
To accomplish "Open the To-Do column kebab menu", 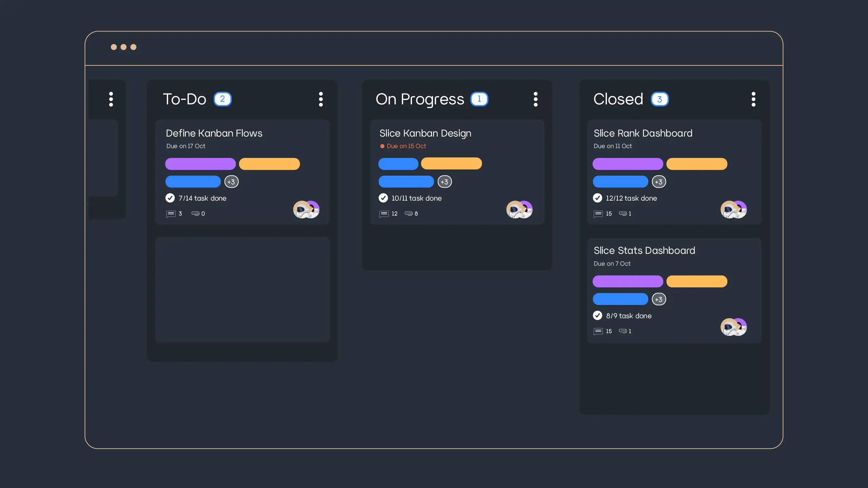I will tap(321, 99).
